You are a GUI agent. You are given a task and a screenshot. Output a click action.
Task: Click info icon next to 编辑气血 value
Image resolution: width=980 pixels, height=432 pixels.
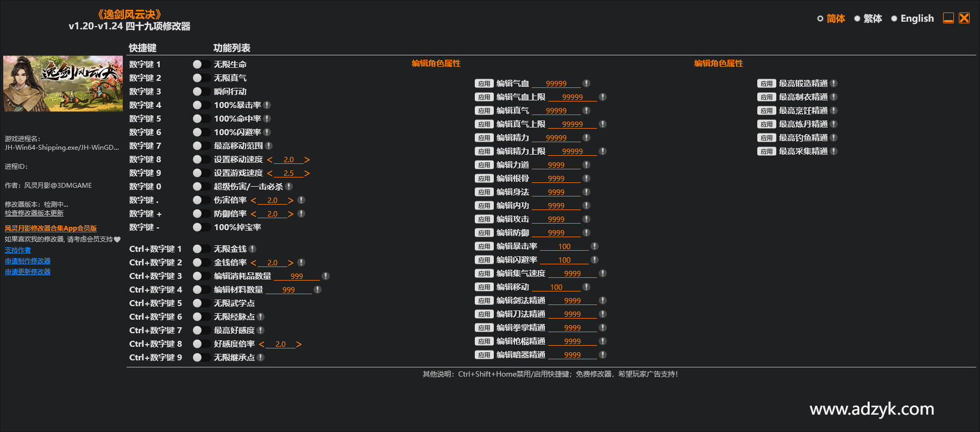[587, 83]
